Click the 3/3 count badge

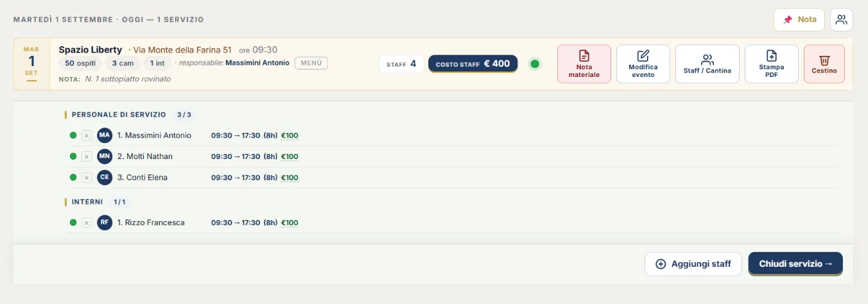click(184, 115)
